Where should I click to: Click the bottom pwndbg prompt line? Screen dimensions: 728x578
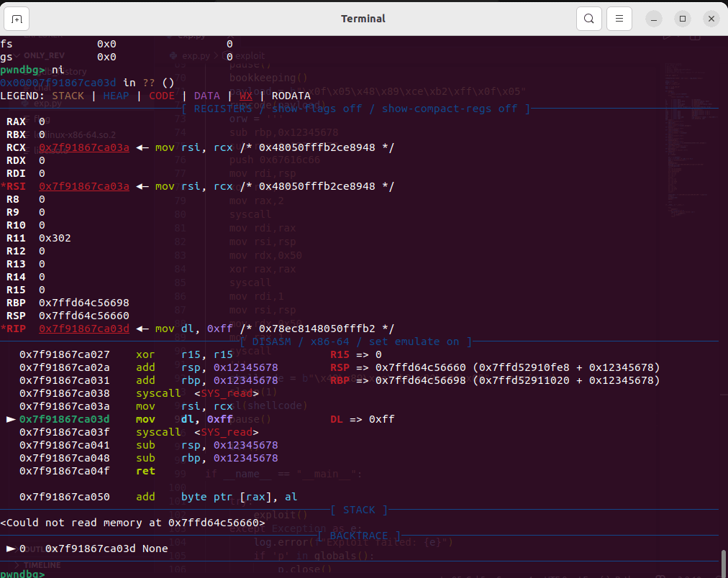(x=23, y=574)
